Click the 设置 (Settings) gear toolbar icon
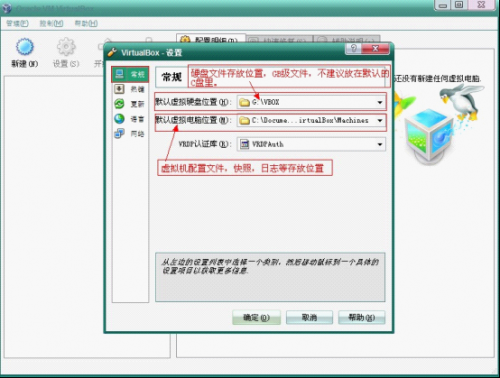The image size is (500, 378). click(66, 47)
